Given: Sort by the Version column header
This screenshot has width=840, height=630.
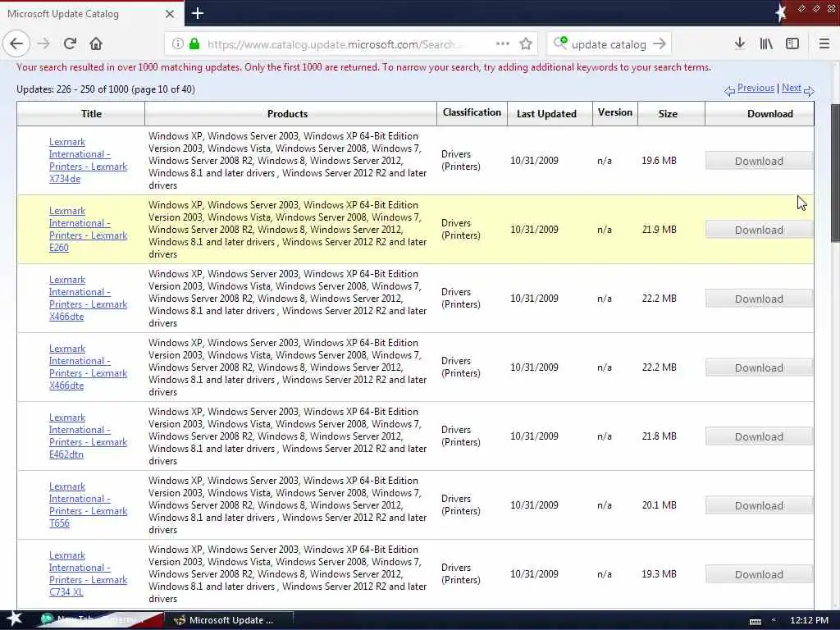Looking at the screenshot, I should (x=615, y=112).
